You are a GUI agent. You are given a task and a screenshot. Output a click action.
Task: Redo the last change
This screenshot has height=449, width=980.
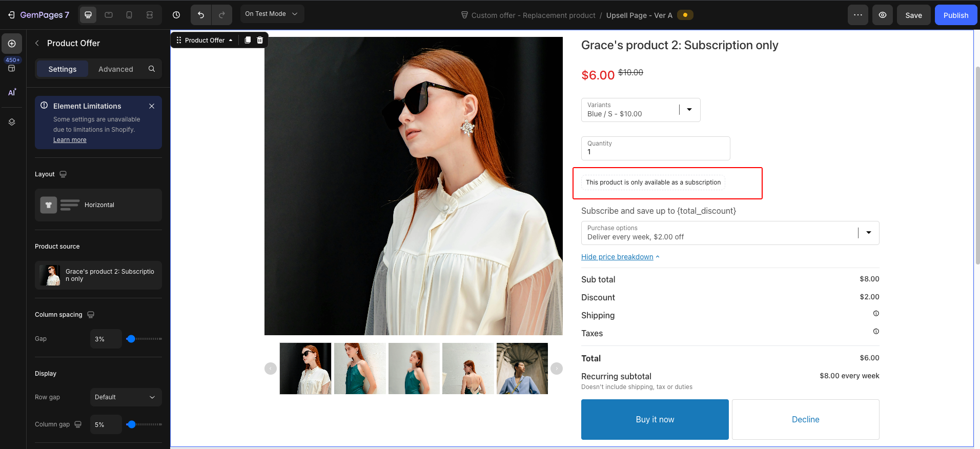(222, 15)
